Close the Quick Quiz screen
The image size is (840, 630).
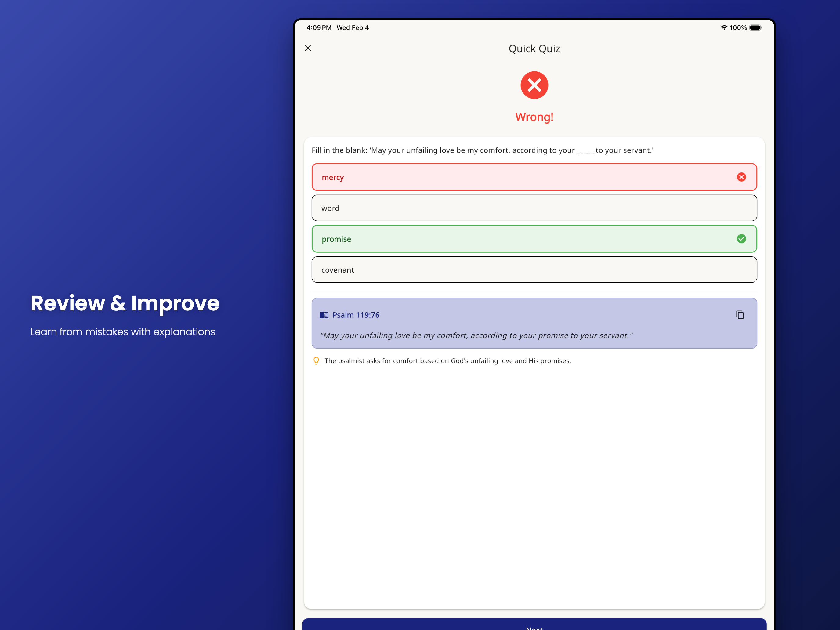click(308, 48)
